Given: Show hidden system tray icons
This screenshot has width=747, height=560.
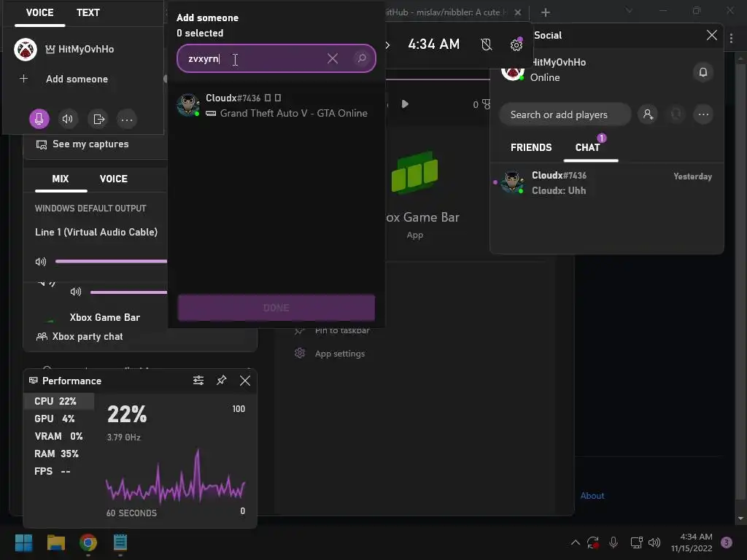Looking at the screenshot, I should click(576, 542).
